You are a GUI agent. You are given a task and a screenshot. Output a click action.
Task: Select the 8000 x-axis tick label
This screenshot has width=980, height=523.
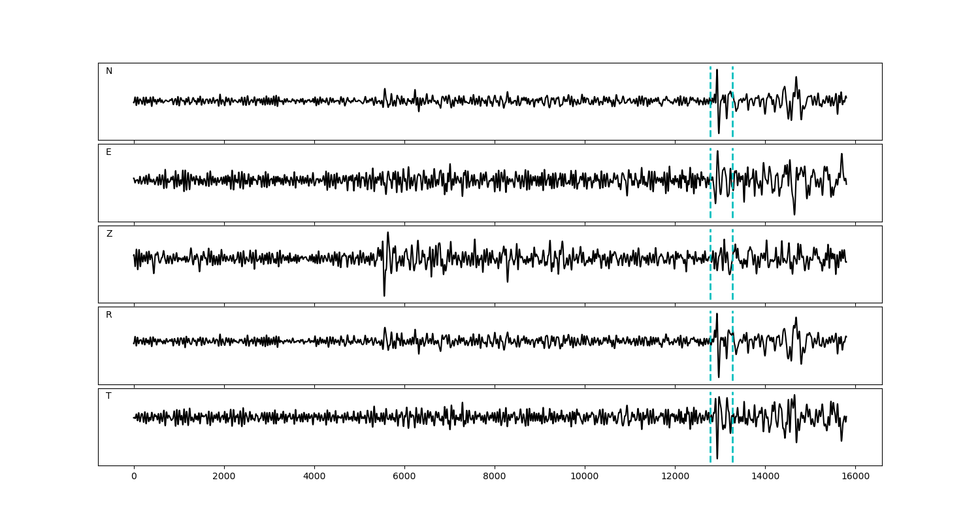click(x=495, y=477)
